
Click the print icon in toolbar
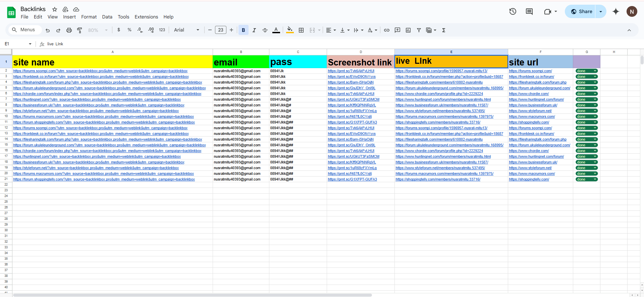69,30
